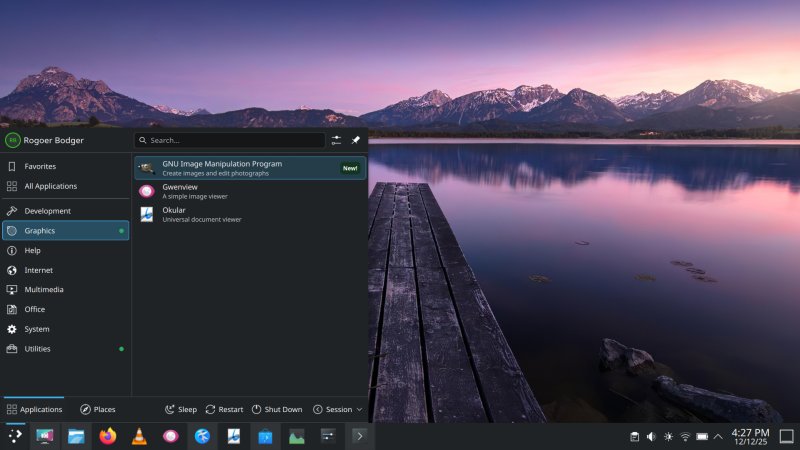Click the volume icon in the system tray
Image resolution: width=800 pixels, height=450 pixels.
pos(651,437)
